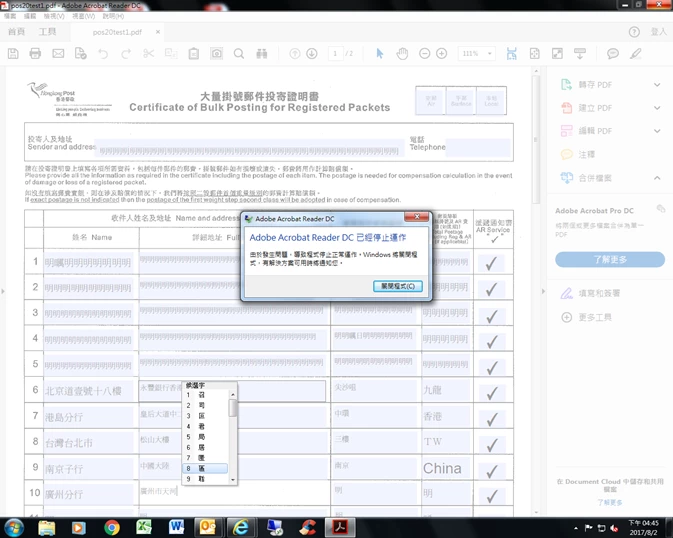The width and height of the screenshot is (673, 538).
Task: Click the Telephone input field
Action: 478,147
